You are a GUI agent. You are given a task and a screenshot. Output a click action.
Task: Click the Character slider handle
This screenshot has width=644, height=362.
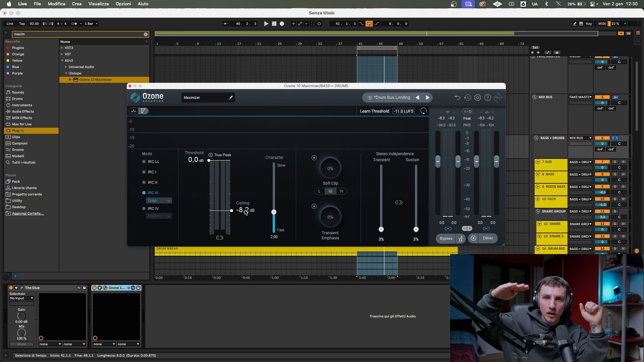(274, 212)
